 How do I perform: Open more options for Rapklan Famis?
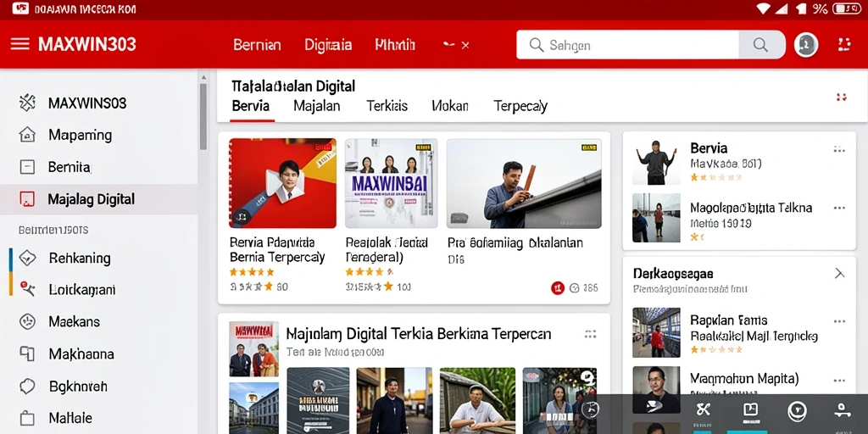(839, 321)
